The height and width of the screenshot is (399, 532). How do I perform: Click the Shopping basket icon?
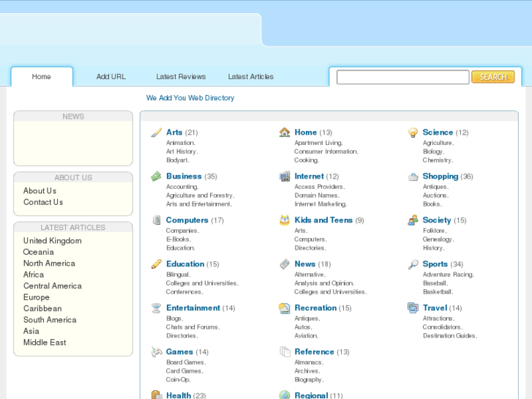coord(413,176)
